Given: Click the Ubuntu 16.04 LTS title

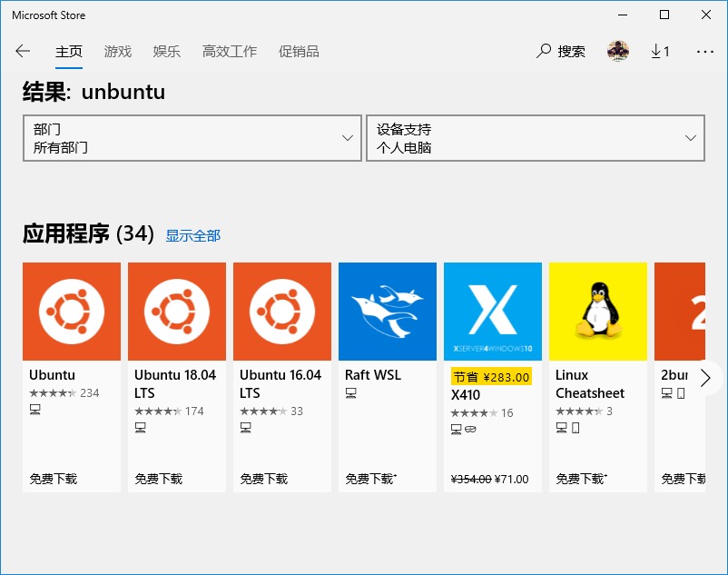Looking at the screenshot, I should coord(280,383).
